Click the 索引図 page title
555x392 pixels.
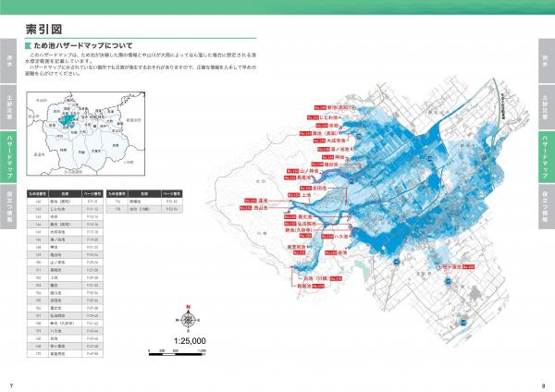click(43, 29)
